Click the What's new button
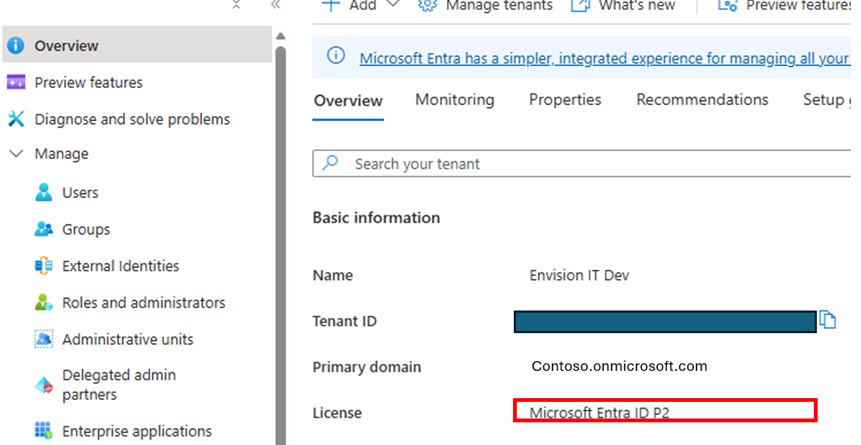 click(x=623, y=5)
